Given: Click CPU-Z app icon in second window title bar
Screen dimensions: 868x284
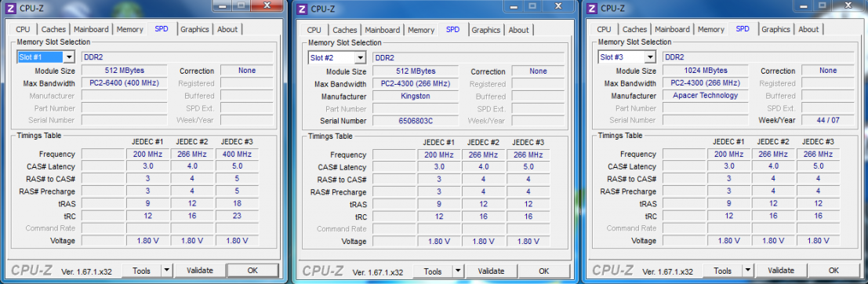Looking at the screenshot, I should click(302, 9).
